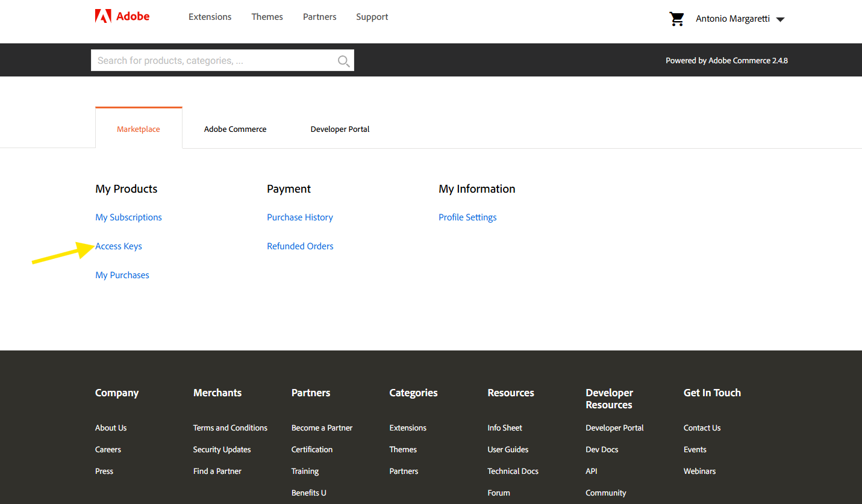This screenshot has width=862, height=504.
Task: Open Community footer link
Action: pos(606,493)
